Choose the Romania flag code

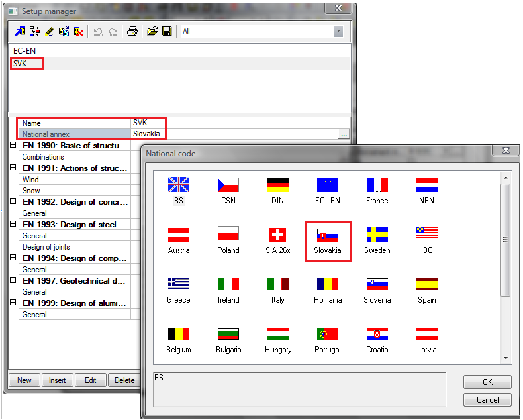point(328,290)
